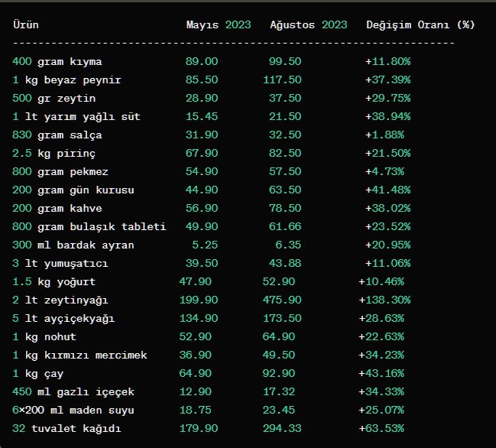Click the +63.53% change value
The height and width of the screenshot is (448, 496).
[x=384, y=428]
